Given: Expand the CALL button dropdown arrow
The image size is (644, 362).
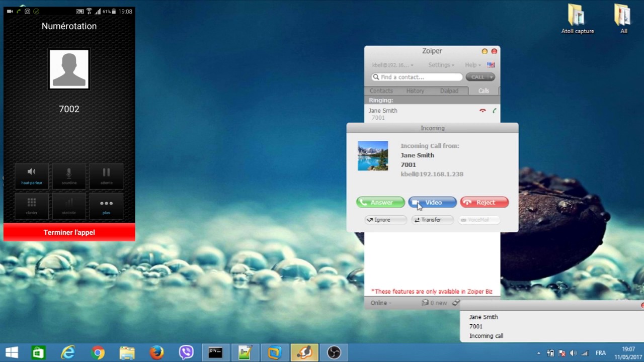Looking at the screenshot, I should tap(492, 77).
